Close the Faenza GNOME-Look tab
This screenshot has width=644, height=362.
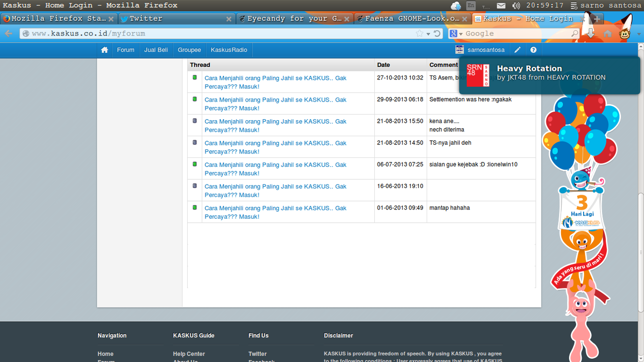tap(464, 19)
